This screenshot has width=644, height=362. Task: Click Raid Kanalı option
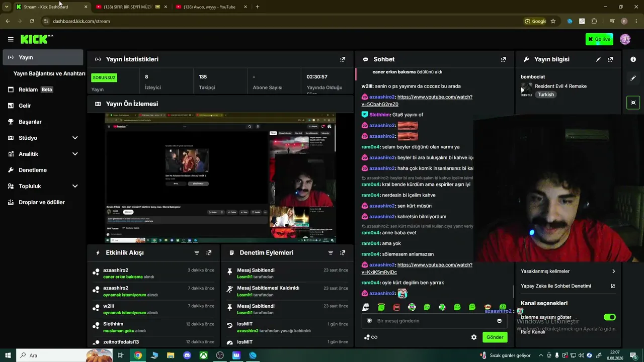[533, 332]
